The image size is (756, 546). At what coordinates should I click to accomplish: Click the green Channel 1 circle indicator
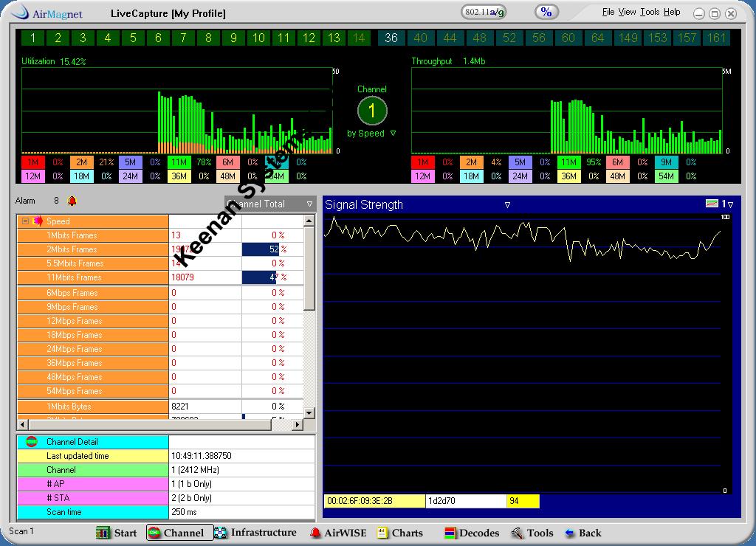point(372,111)
